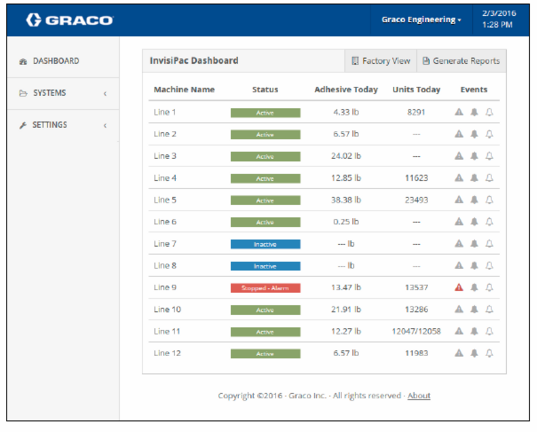Switch to Factory View
The height and width of the screenshot is (432, 537).
tap(380, 61)
